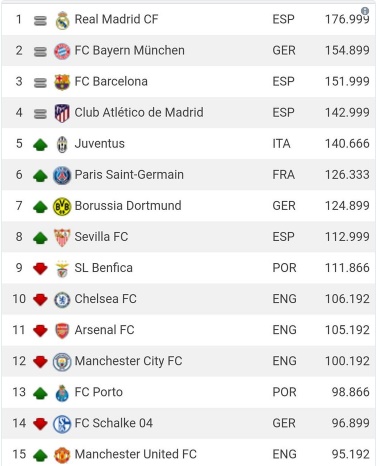
Task: Click the Borussia Dortmund BVB logo
Action: coord(62,206)
